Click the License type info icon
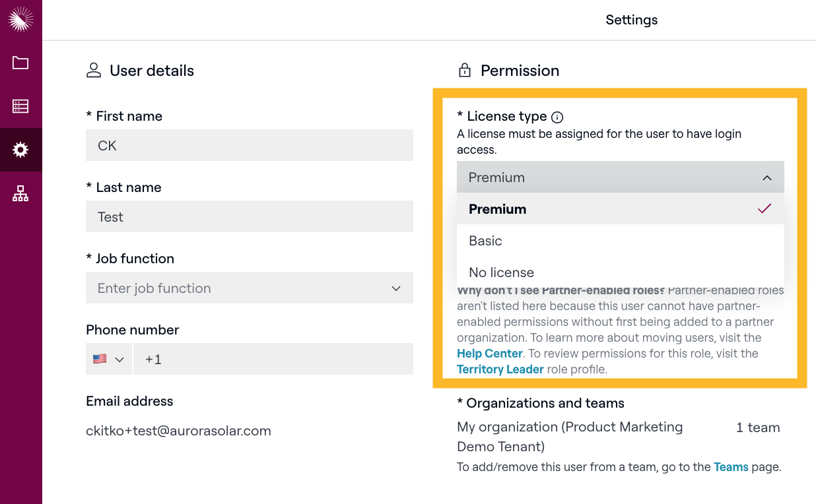The width and height of the screenshot is (816, 504). tap(557, 117)
